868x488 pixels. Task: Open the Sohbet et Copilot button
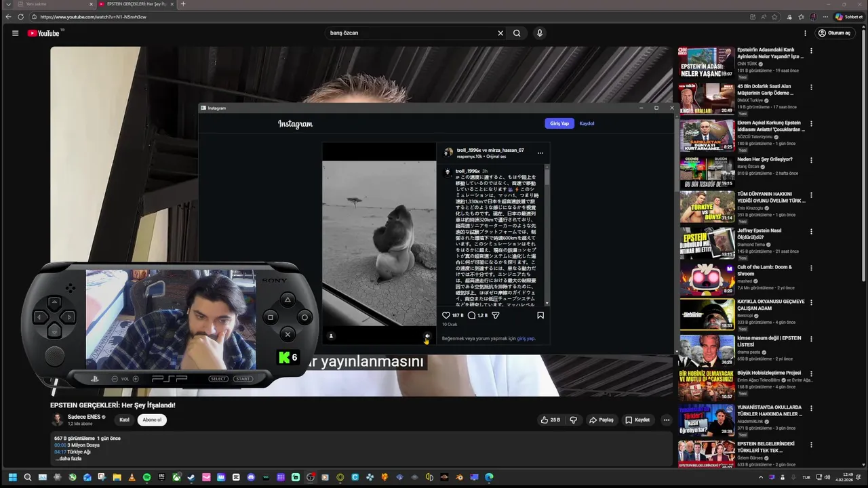tap(848, 17)
